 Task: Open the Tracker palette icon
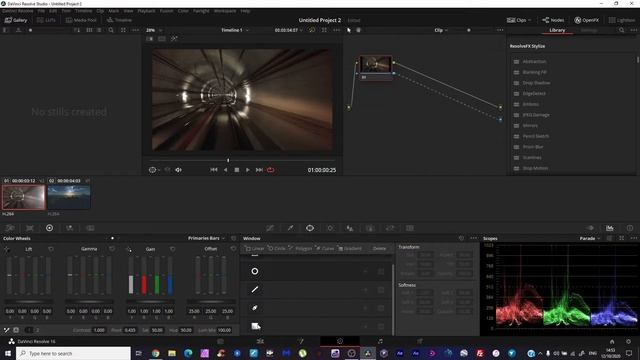pos(330,228)
